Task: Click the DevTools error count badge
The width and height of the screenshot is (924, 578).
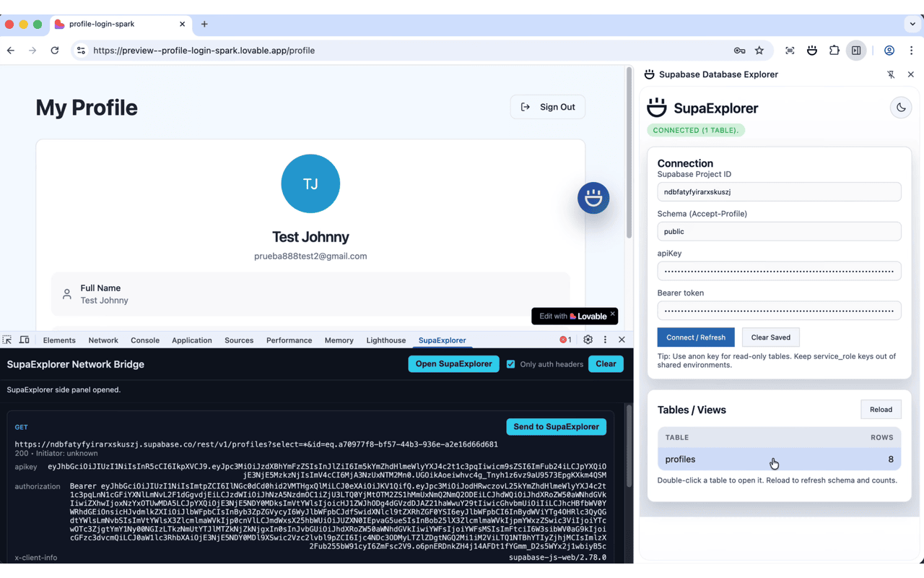Action: pos(565,340)
